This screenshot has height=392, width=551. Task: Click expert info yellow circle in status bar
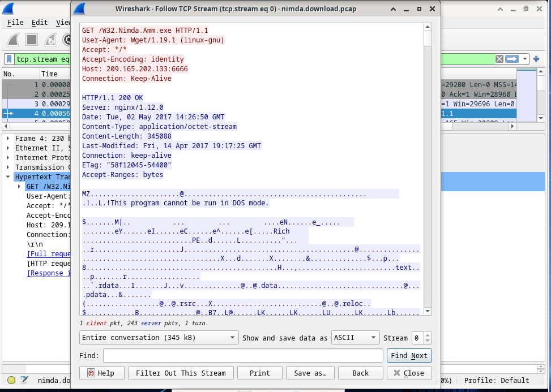(11, 380)
